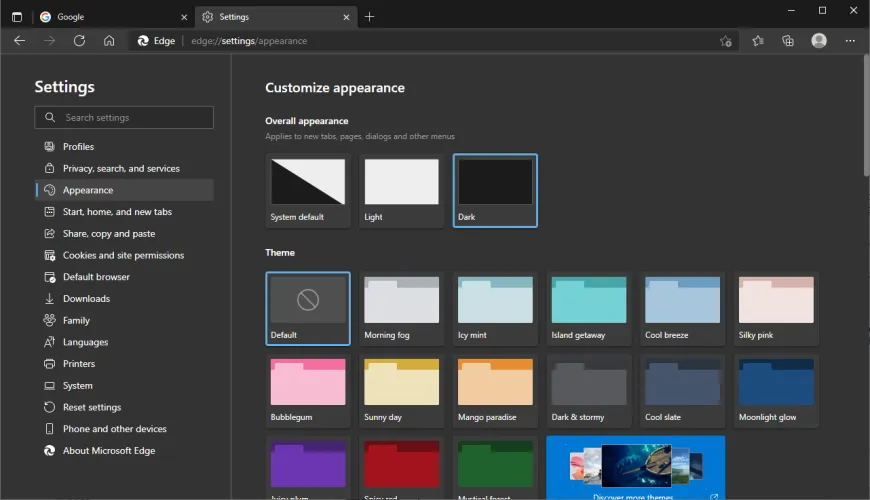This screenshot has width=870, height=500.
Task: Go to the Home page icon
Action: tap(109, 41)
